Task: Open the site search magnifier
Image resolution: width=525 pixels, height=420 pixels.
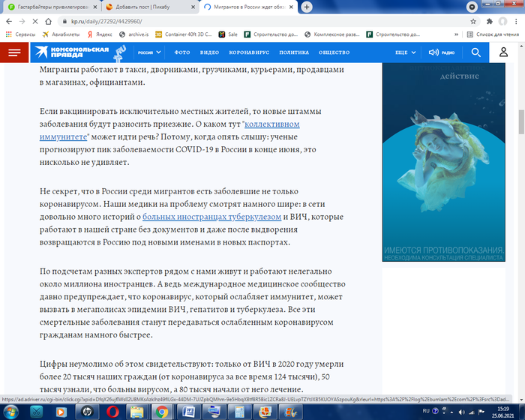Action: (x=475, y=52)
